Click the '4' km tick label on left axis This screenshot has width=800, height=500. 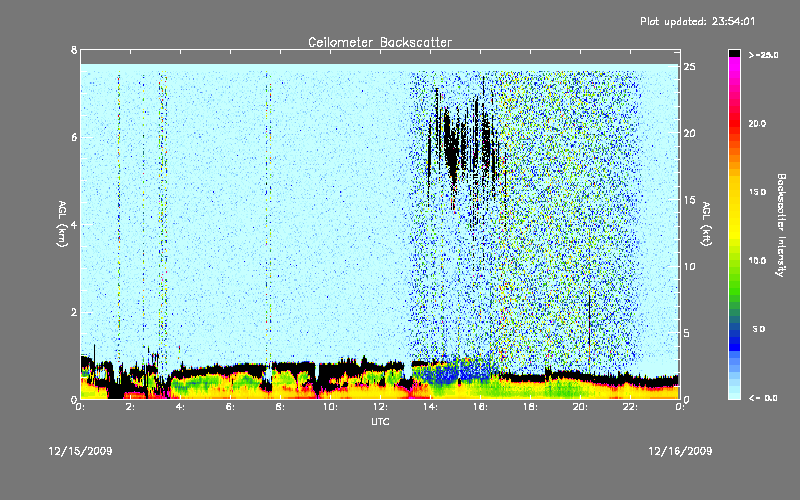(x=74, y=224)
